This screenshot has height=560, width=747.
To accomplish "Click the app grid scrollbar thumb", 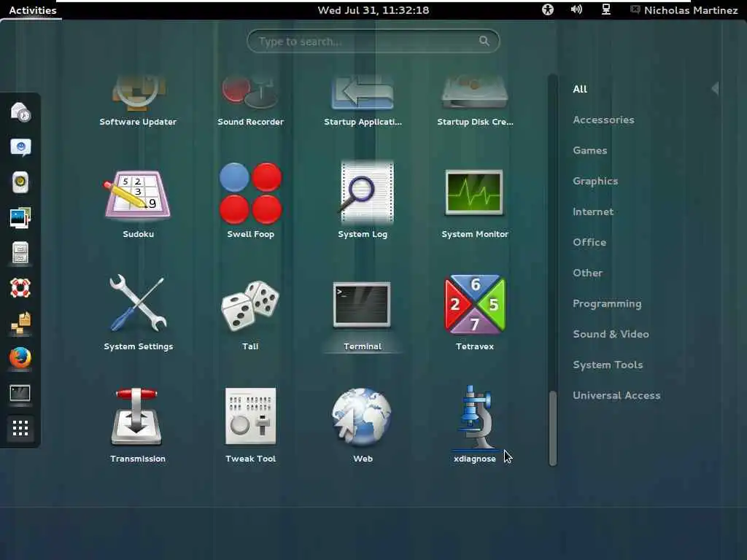I will tap(553, 427).
